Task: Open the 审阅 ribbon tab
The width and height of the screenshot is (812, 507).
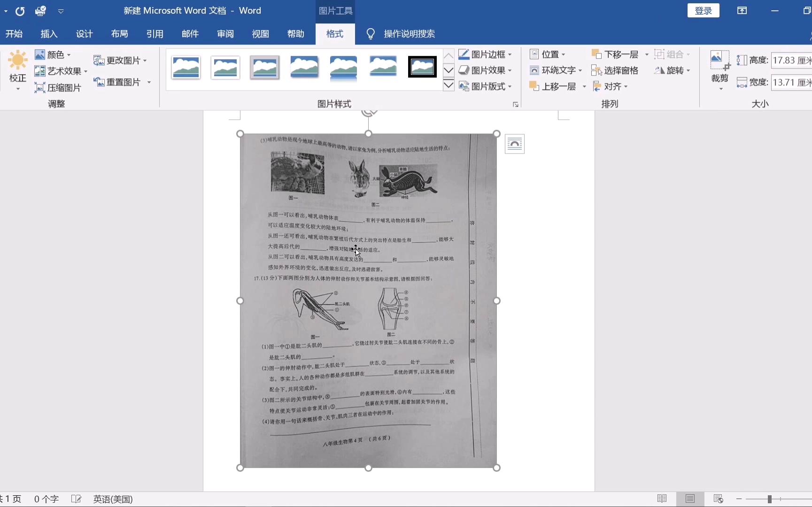Action: coord(225,33)
